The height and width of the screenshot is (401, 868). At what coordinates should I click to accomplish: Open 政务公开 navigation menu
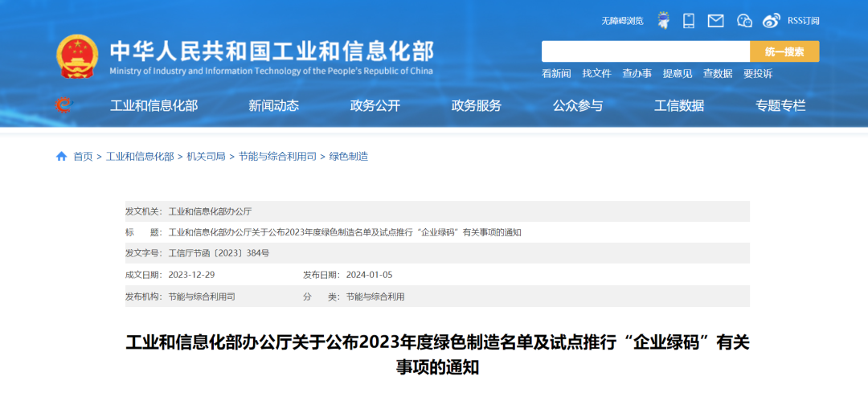(375, 106)
